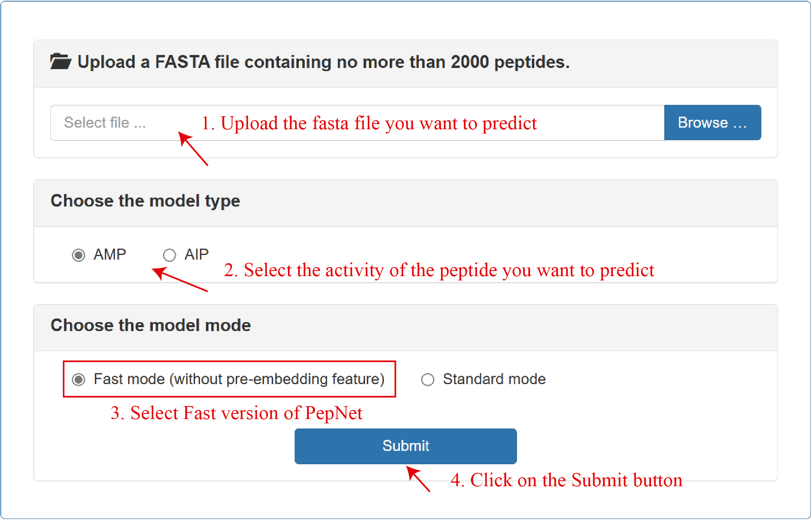Click the AMP label text
The width and height of the screenshot is (812, 520).
[110, 255]
